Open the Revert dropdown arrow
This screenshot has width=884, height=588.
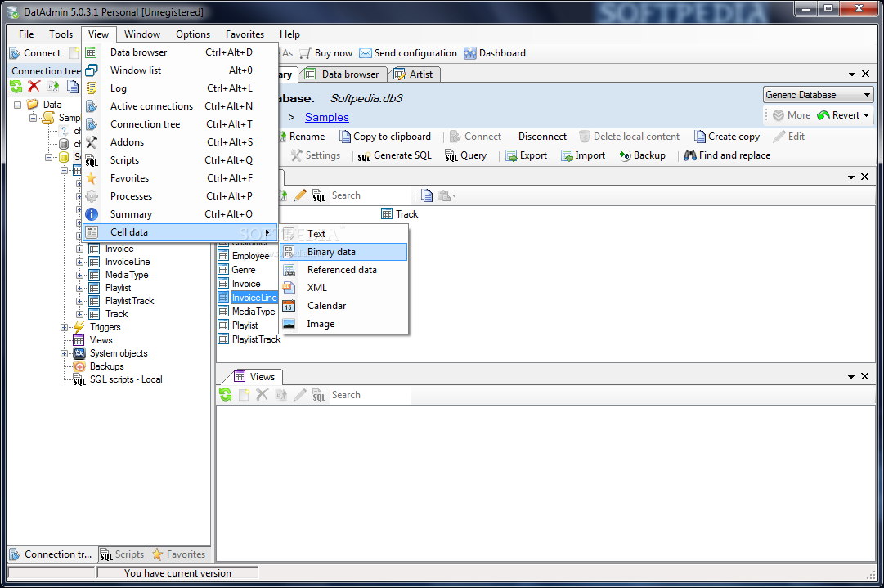tap(867, 115)
